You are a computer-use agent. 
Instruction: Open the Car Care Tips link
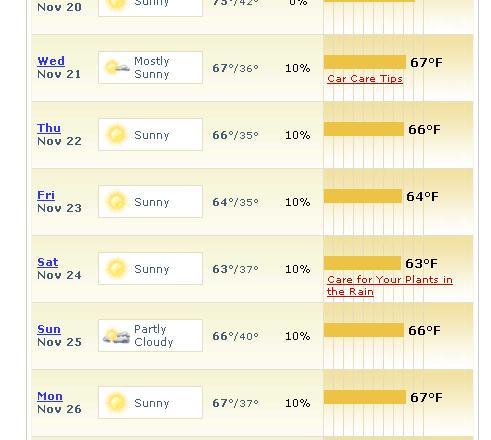(x=365, y=79)
